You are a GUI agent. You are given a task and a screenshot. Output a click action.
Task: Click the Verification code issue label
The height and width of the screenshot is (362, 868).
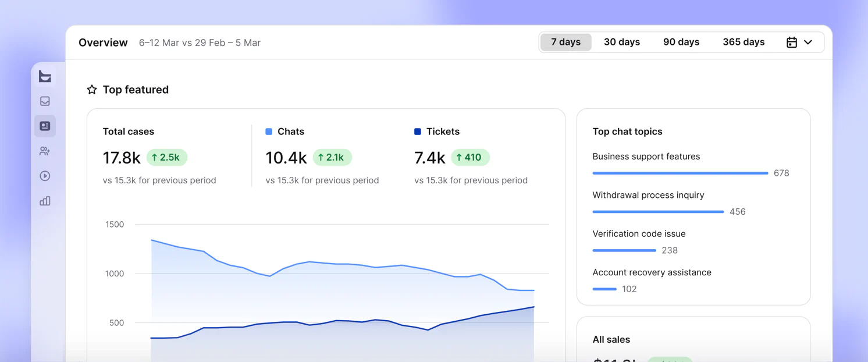point(639,234)
